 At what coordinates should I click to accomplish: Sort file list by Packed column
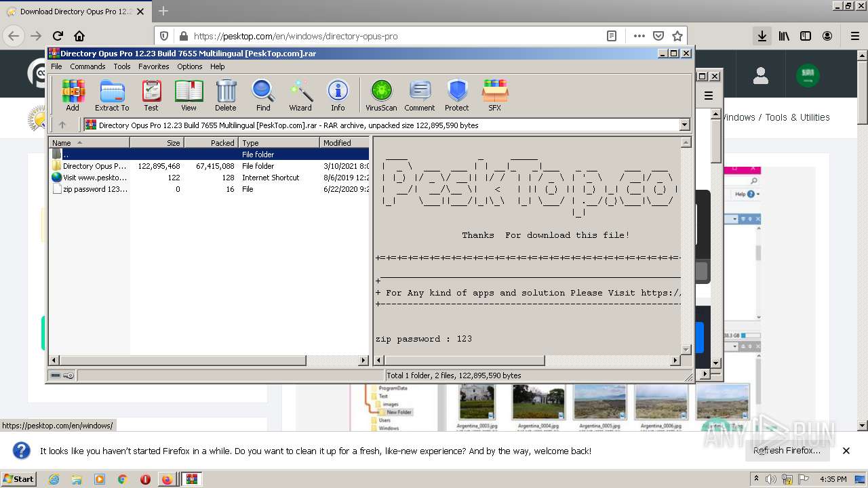[211, 142]
